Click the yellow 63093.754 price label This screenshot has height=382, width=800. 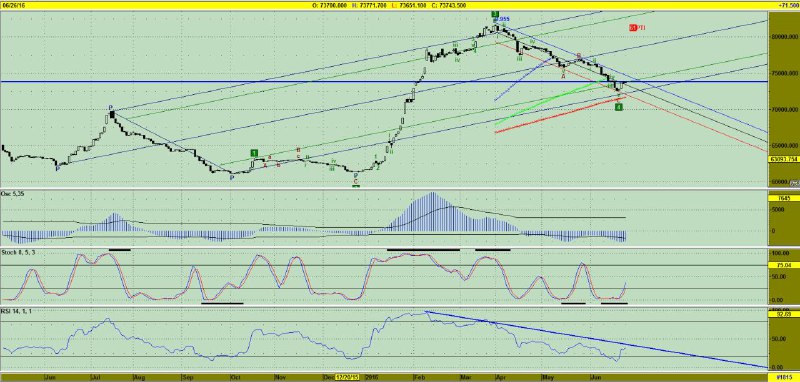click(784, 160)
